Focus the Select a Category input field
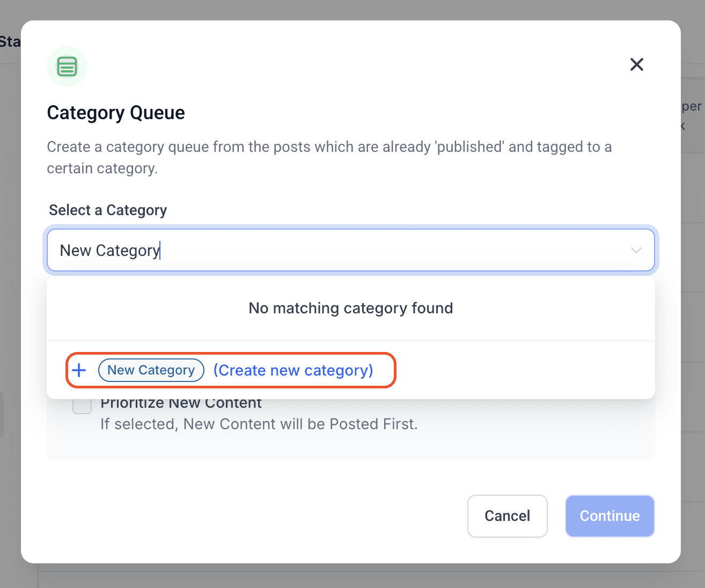This screenshot has height=588, width=705. point(351,251)
